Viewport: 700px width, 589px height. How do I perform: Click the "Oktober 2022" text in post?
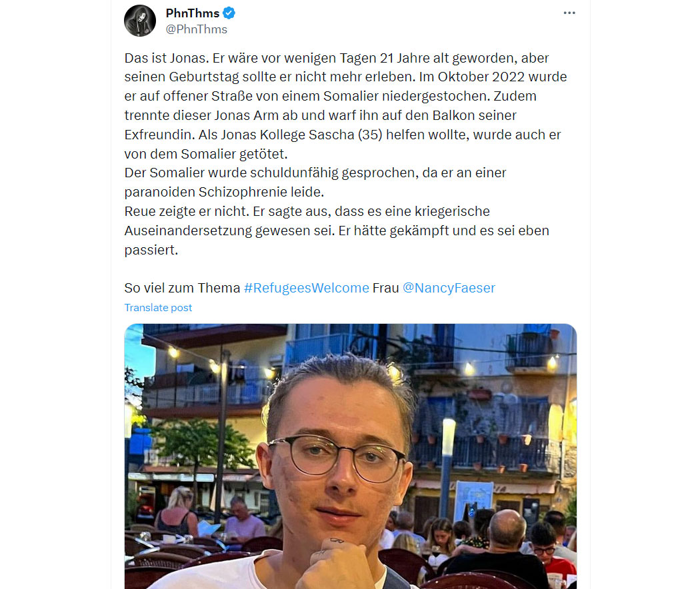tap(481, 77)
